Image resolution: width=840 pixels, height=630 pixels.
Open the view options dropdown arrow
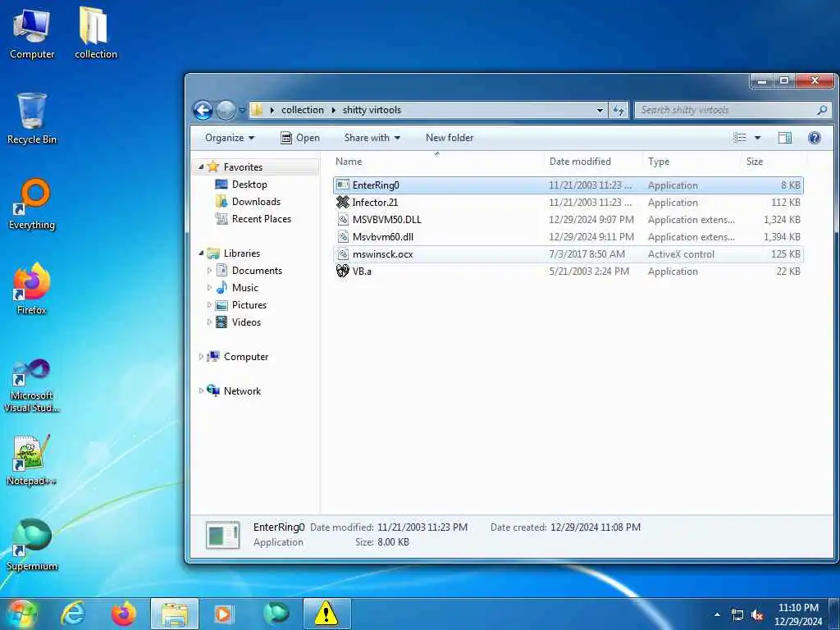[x=757, y=138]
